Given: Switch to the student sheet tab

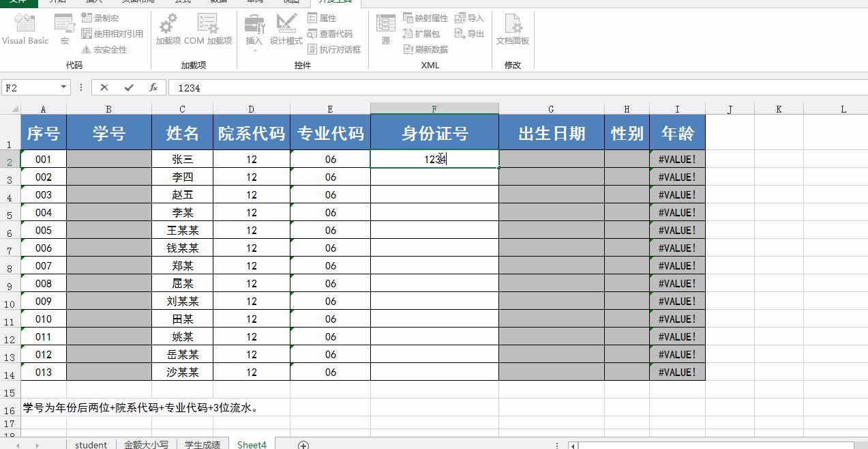Looking at the screenshot, I should click(90, 444).
